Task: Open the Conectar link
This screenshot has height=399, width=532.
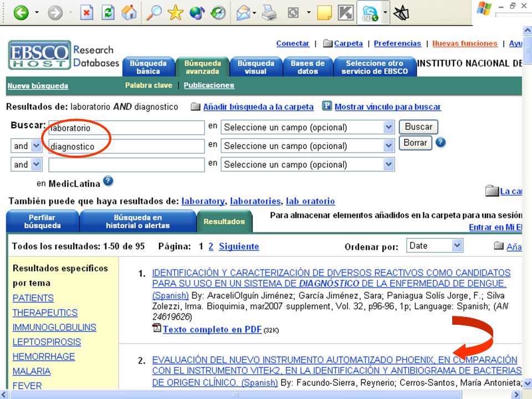Action: [x=293, y=43]
